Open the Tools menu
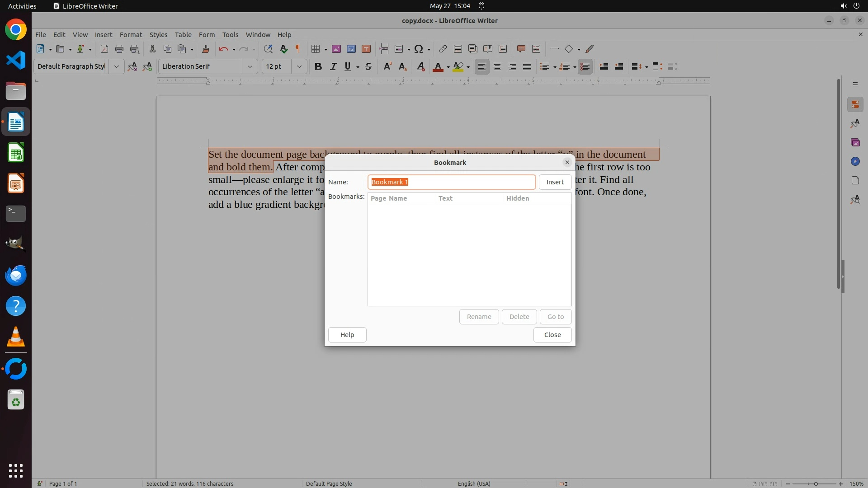The image size is (868, 488). (230, 35)
